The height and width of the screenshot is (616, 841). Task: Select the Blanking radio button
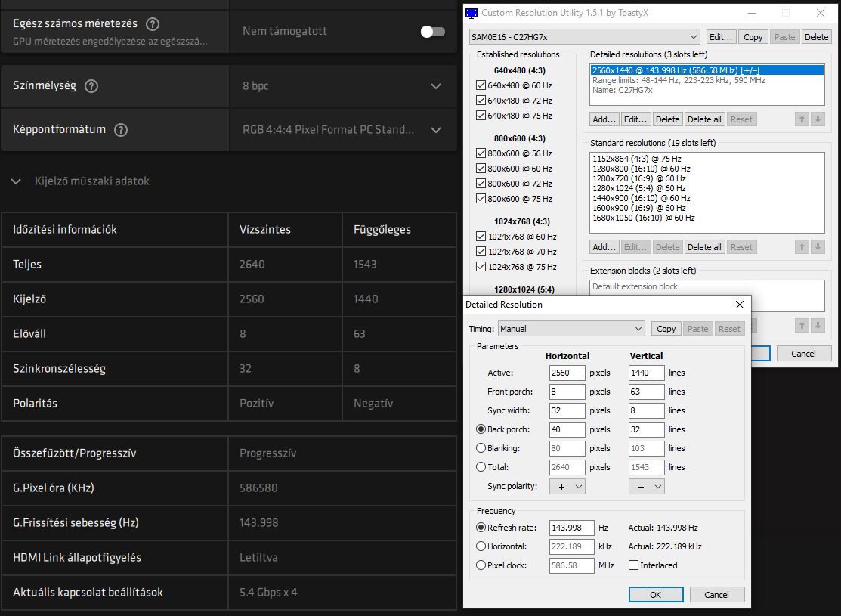coord(481,448)
